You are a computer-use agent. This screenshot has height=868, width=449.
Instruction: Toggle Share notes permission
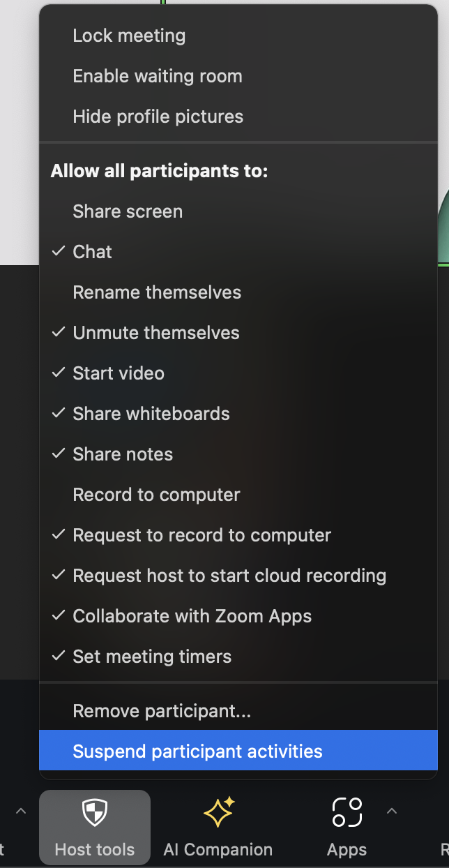(x=123, y=454)
